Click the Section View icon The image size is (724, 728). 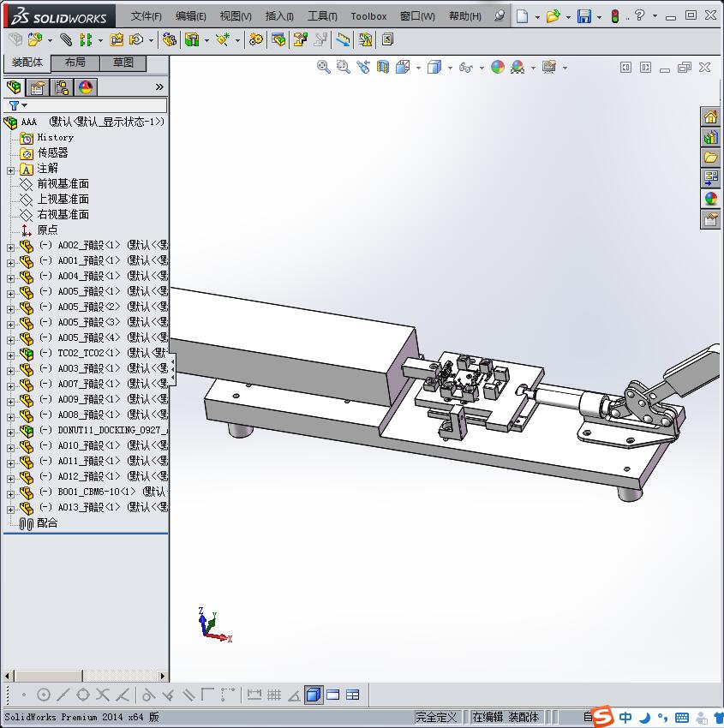(383, 68)
